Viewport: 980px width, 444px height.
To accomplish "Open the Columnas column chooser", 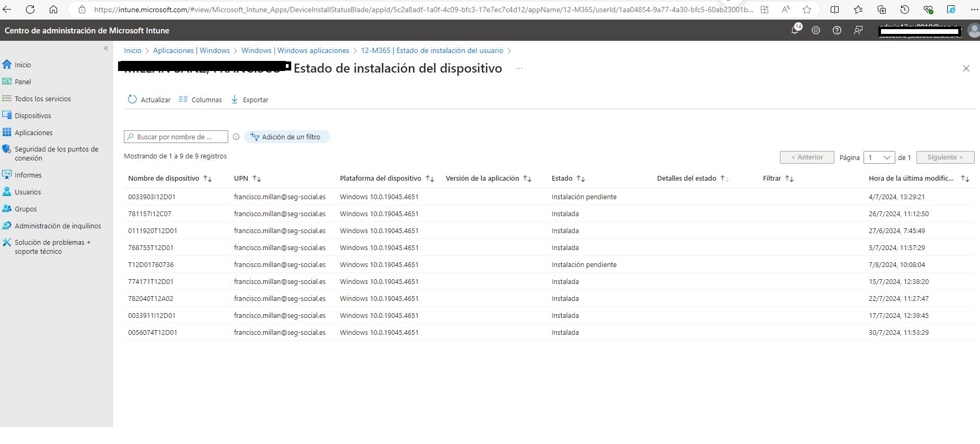I will coord(200,100).
